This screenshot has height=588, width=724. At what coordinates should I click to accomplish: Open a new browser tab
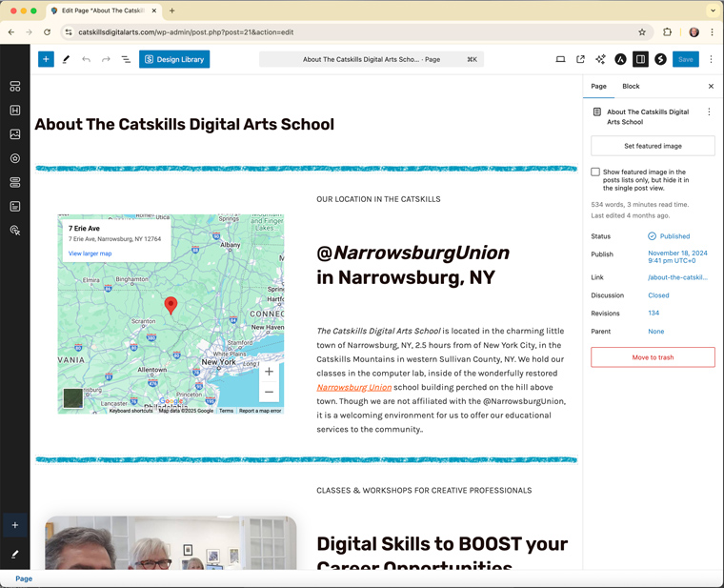[171, 10]
